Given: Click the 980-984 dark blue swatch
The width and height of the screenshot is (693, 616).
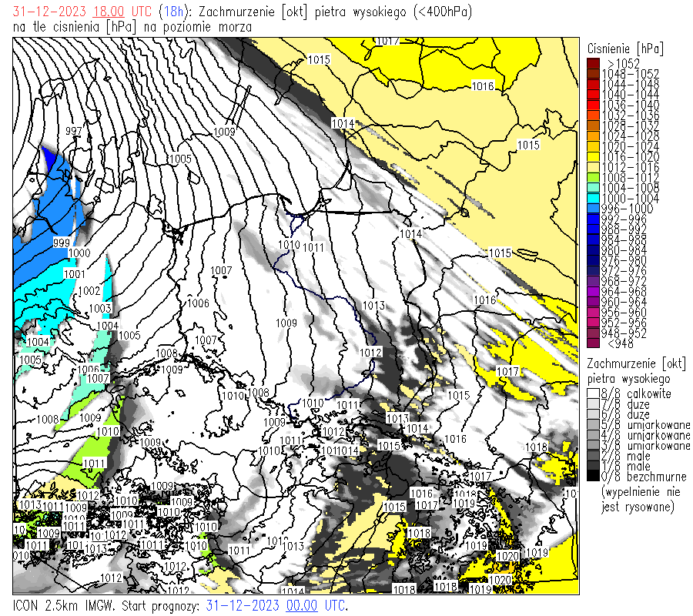Looking at the screenshot, I should [593, 250].
